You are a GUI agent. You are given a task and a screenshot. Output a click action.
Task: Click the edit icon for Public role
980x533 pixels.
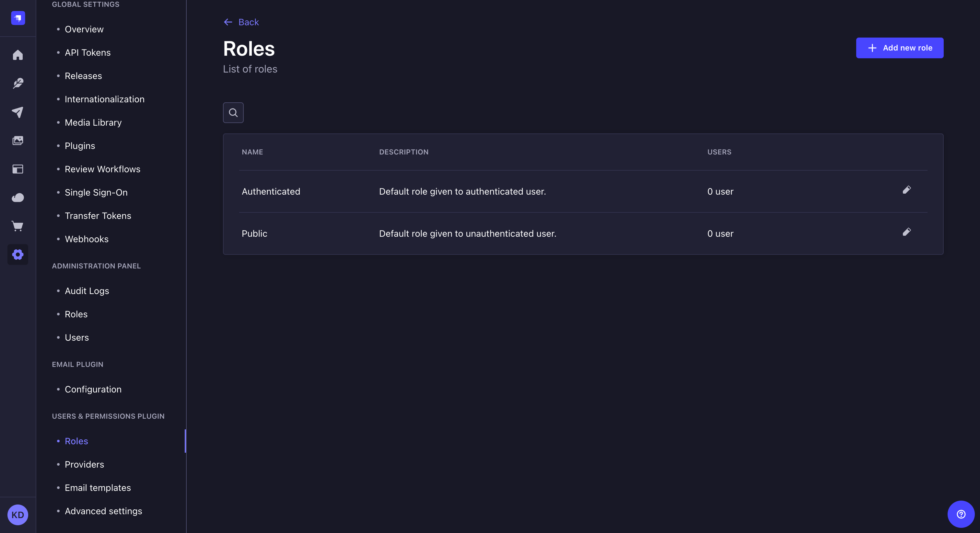coord(907,233)
